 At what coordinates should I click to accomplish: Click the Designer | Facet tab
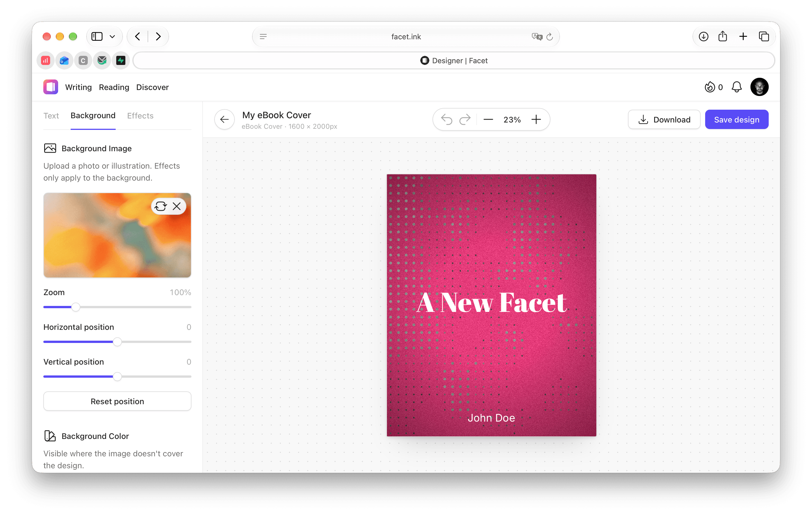[x=454, y=61]
